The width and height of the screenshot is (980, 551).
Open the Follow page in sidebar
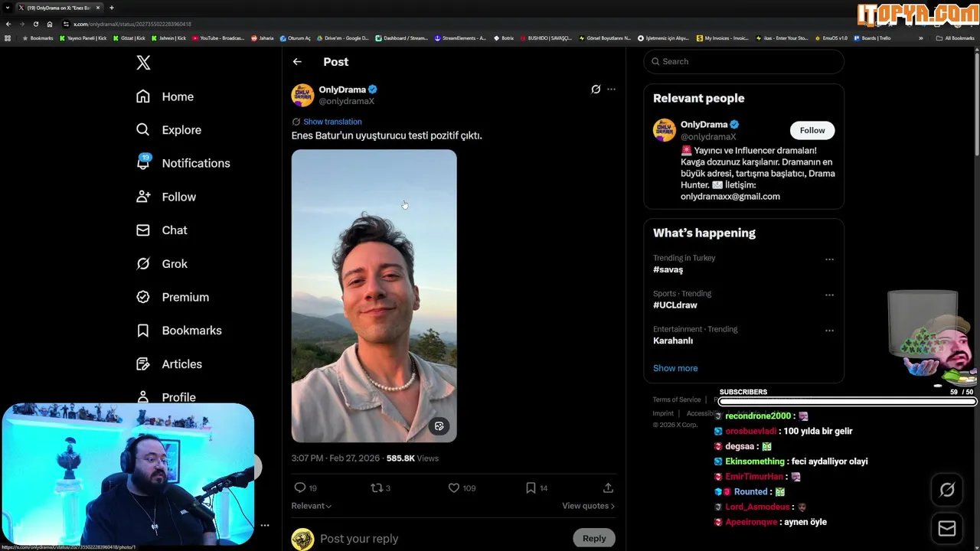(x=165, y=197)
